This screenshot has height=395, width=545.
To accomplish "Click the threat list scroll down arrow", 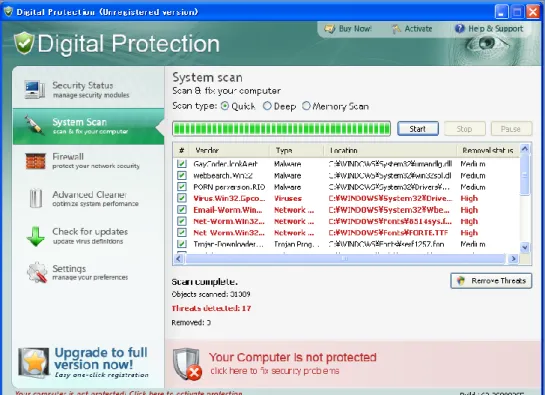I will tap(525, 248).
